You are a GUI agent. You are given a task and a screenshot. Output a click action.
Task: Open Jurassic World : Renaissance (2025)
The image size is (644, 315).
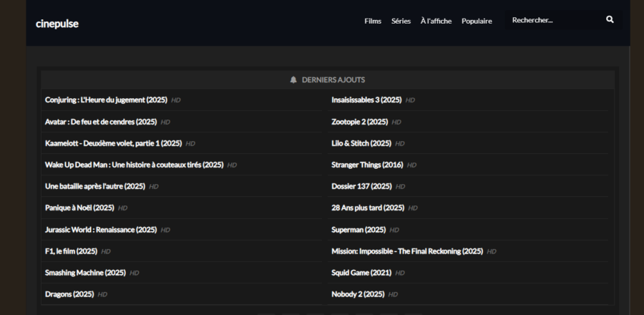[101, 230]
